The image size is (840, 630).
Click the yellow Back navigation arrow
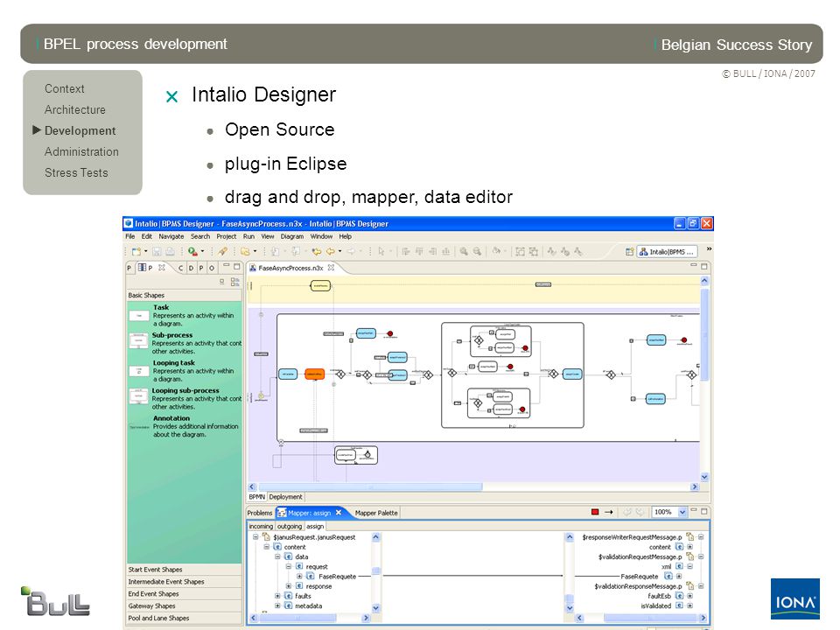pos(331,251)
